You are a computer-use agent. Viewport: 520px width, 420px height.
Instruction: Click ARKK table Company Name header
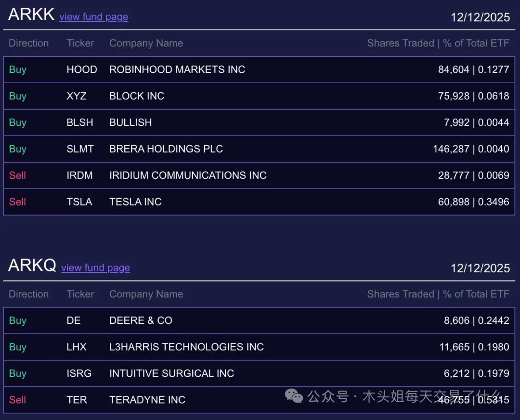pos(146,43)
